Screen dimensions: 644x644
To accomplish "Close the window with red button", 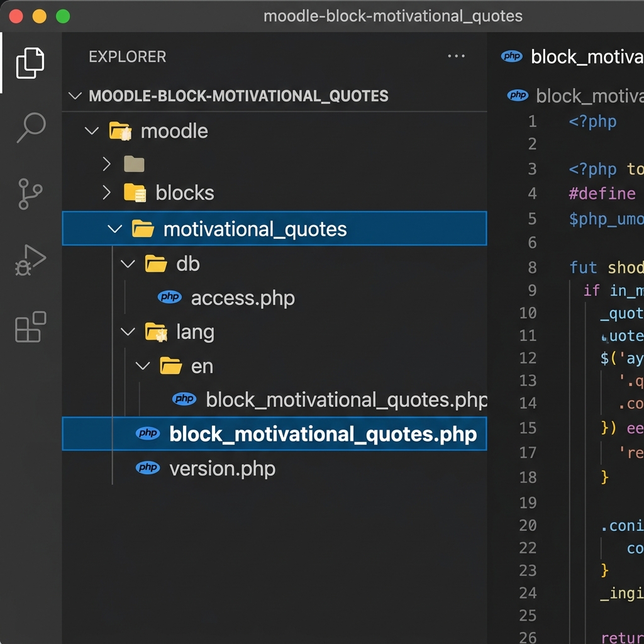I will tap(16, 16).
